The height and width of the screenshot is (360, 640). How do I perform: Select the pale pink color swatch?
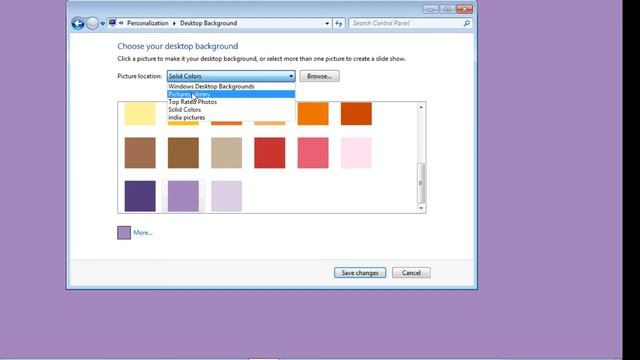356,153
